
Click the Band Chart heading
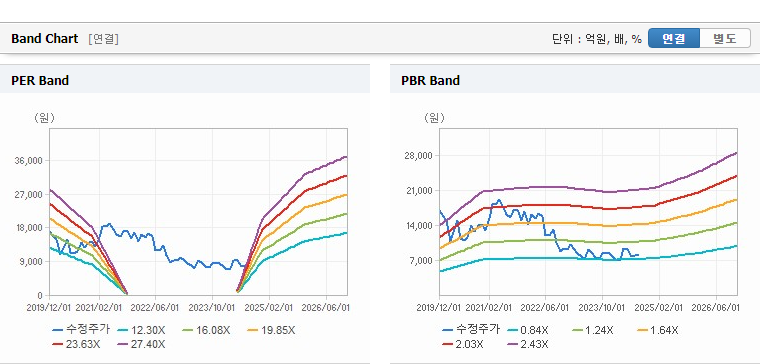click(45, 39)
